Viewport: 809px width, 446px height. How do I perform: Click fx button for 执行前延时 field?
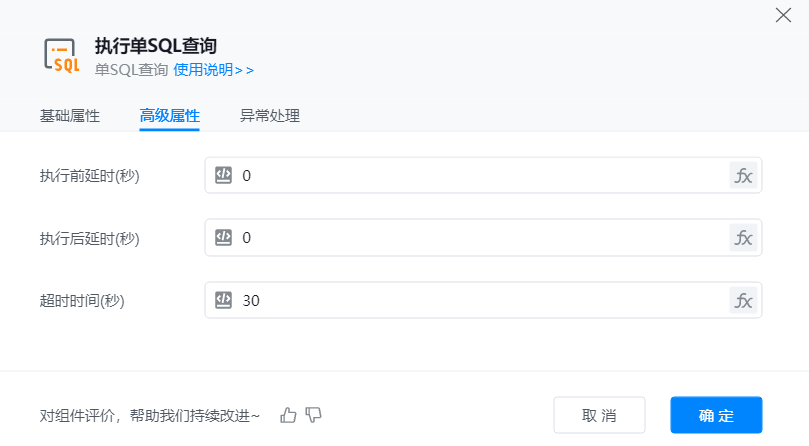click(743, 176)
